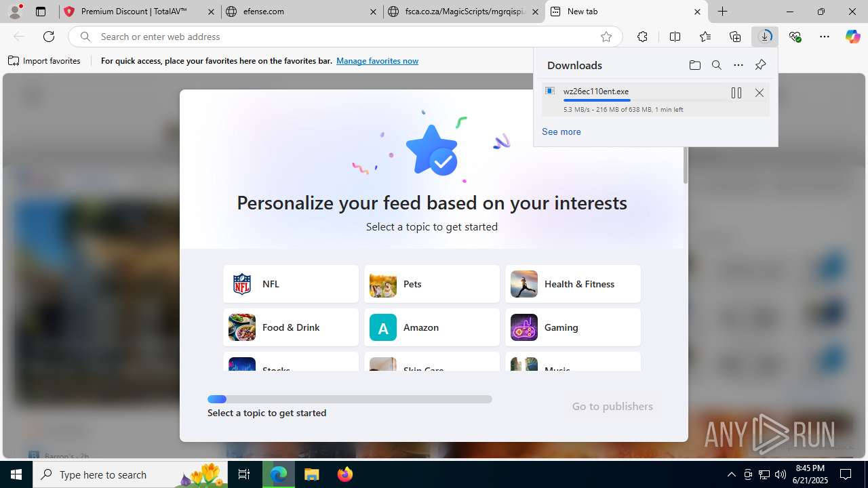Screen dimensions: 868x488
Task: Toggle Split screen view
Action: coord(675,37)
